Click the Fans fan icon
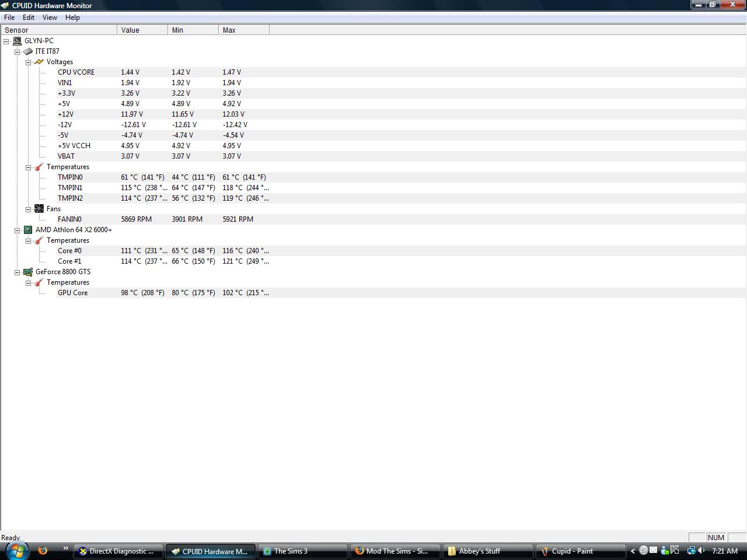This screenshot has width=747, height=560. [39, 209]
